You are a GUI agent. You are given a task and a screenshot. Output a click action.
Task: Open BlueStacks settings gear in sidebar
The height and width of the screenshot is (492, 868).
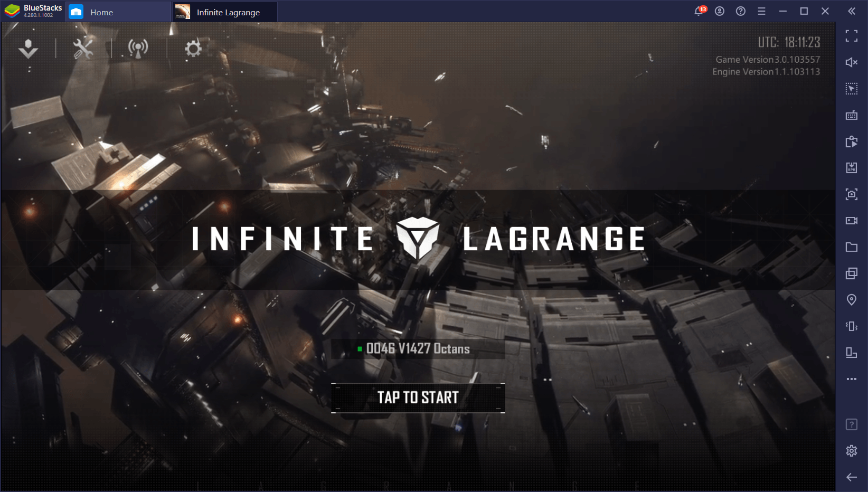point(852,451)
